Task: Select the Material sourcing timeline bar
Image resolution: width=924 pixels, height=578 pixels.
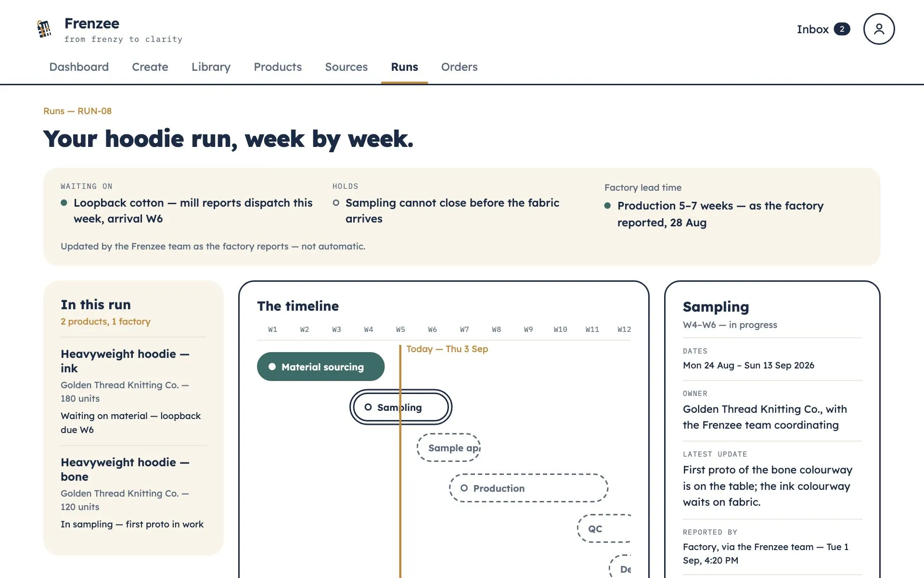Action: tap(321, 367)
